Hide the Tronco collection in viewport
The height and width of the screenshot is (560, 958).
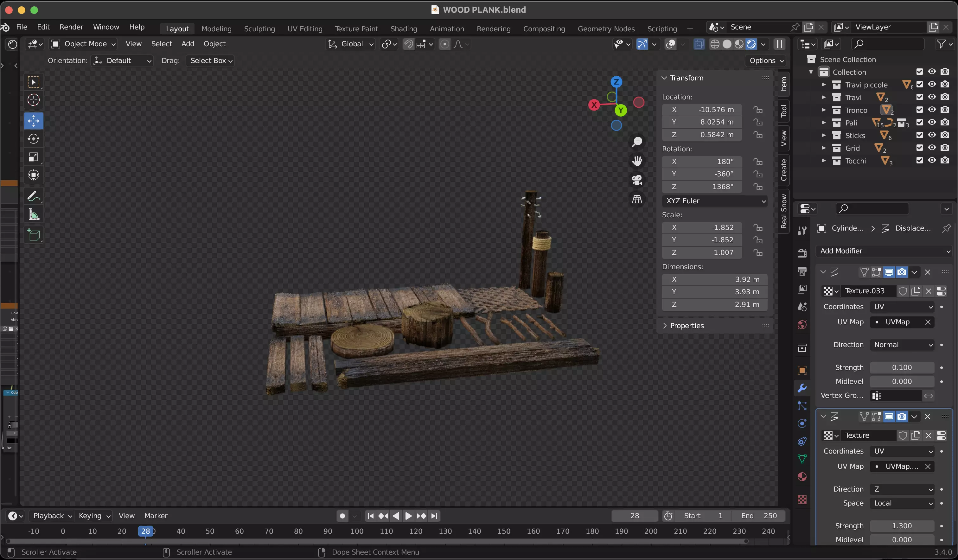[x=932, y=110]
